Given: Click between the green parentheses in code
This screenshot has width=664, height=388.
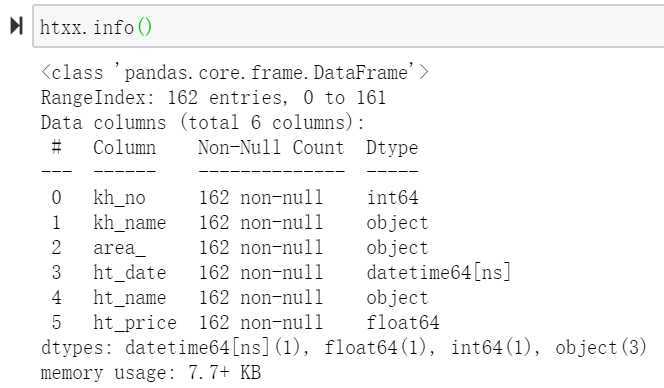Looking at the screenshot, I should click(x=144, y=28).
